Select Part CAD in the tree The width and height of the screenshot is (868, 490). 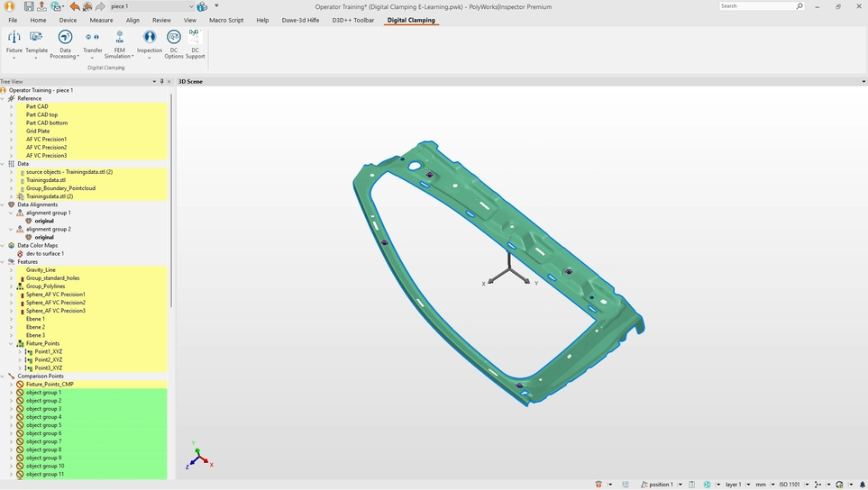37,107
